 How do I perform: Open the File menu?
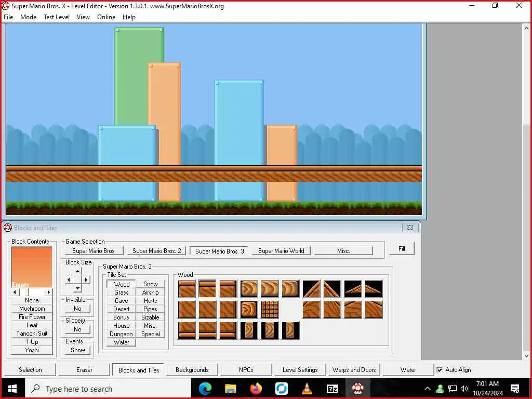point(8,17)
